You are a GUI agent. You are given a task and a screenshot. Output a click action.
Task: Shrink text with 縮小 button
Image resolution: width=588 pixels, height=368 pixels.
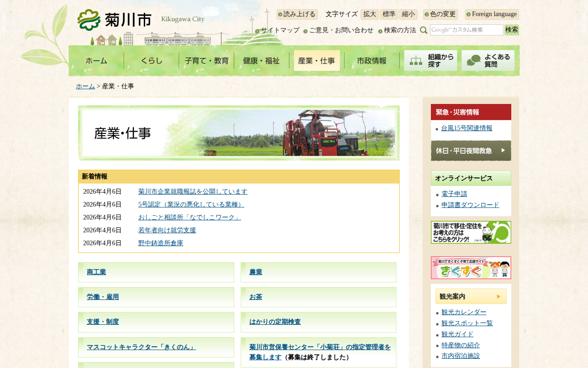tap(408, 14)
